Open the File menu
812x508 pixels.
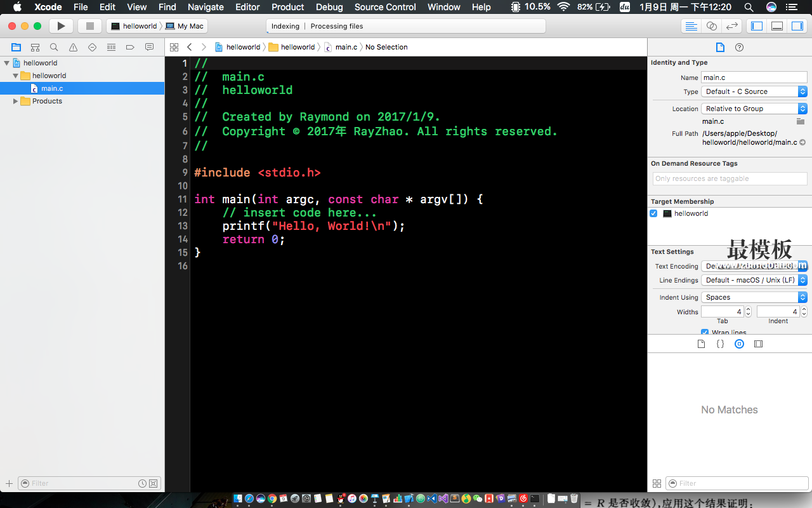pos(81,7)
